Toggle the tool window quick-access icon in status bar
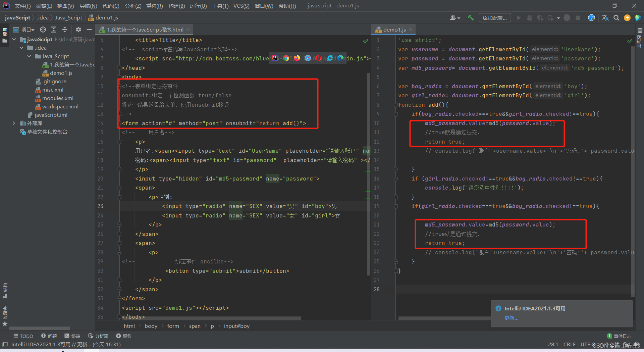Image resolution: width=644 pixels, height=352 pixels. click(x=5, y=345)
